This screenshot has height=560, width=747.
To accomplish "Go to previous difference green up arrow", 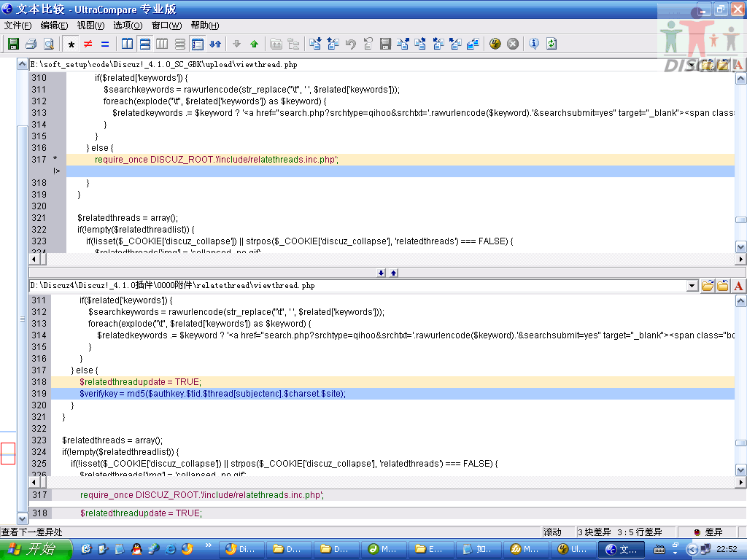I will (254, 44).
